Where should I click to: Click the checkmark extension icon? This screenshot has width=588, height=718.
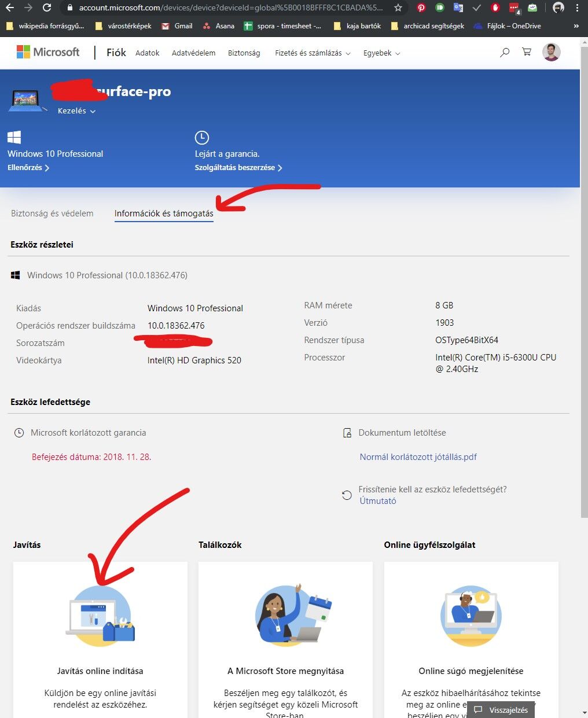pyautogui.click(x=477, y=8)
